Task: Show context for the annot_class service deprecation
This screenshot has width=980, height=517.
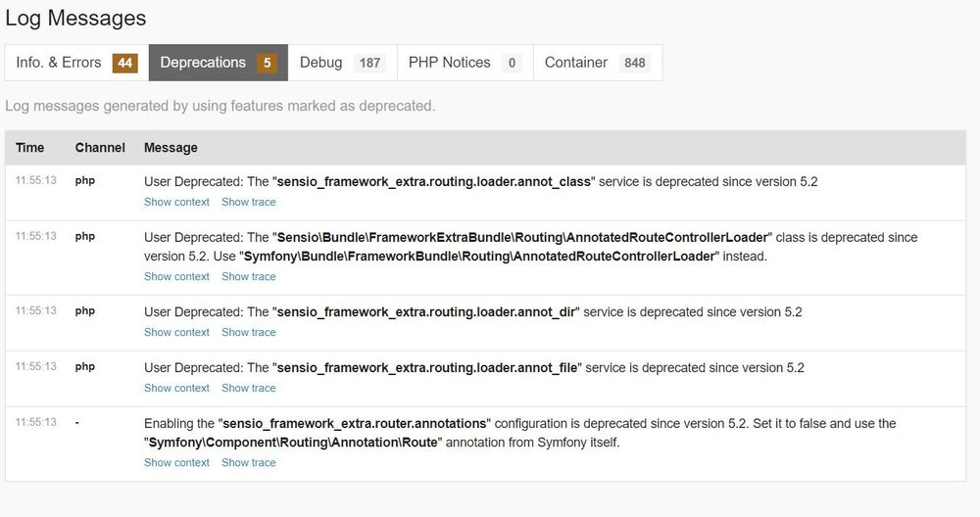Action: click(176, 202)
